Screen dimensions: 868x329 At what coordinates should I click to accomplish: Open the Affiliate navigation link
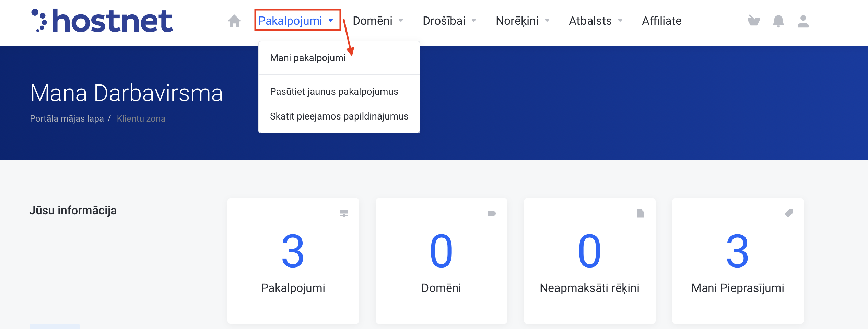coord(661,21)
